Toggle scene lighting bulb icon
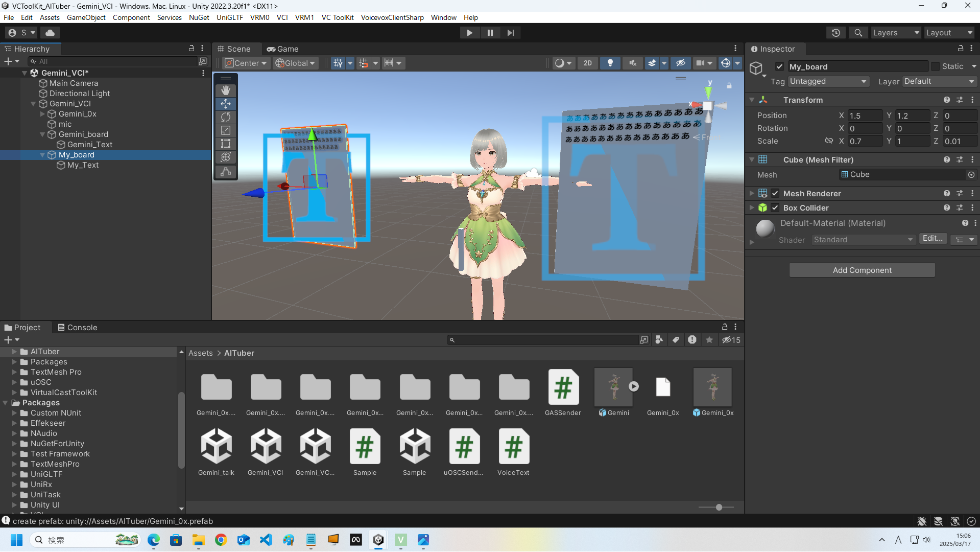Screen dimensions: 980x552 610,63
